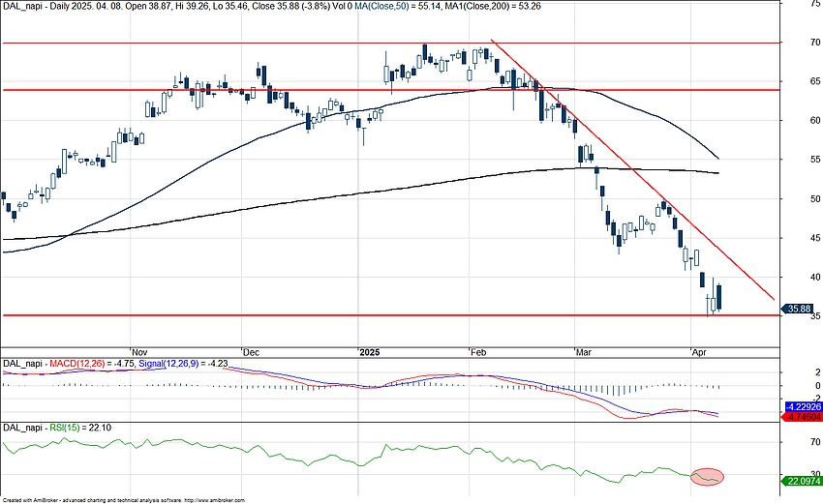
Task: Click the 'Hi 39.26' value in header
Action: 191,6
